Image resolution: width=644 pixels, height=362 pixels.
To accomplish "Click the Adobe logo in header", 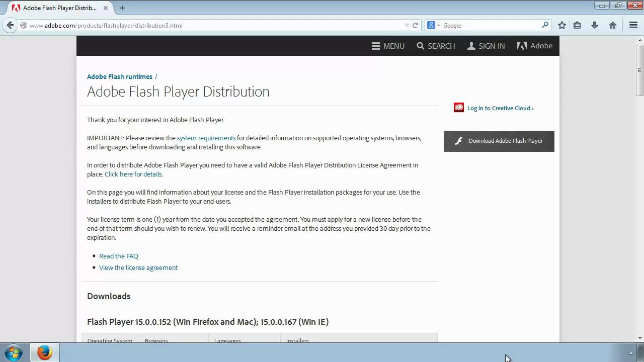I will tap(535, 46).
